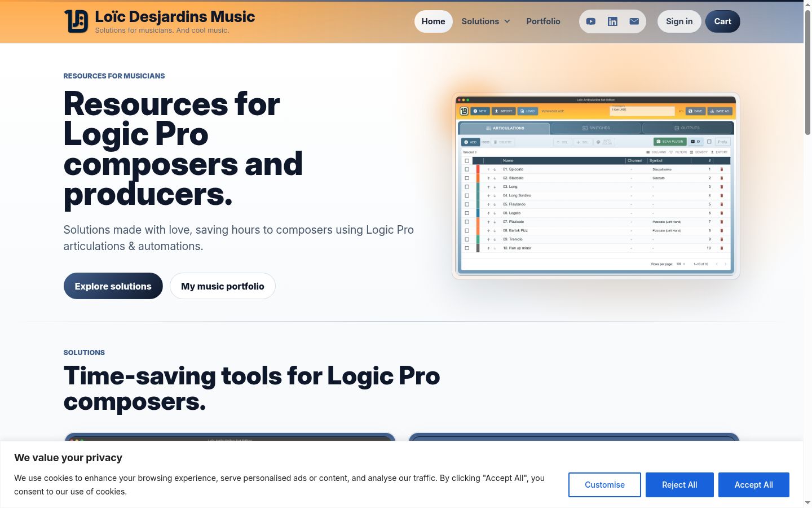Click the email envelope icon in header
The width and height of the screenshot is (812, 508).
(x=634, y=21)
